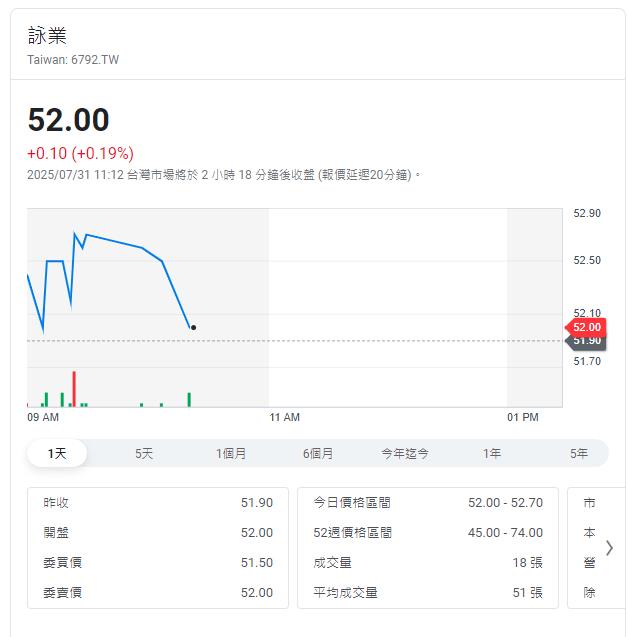Screen dimensions: 629x637
Task: Switch chart to 1個月 range
Action: [x=231, y=453]
